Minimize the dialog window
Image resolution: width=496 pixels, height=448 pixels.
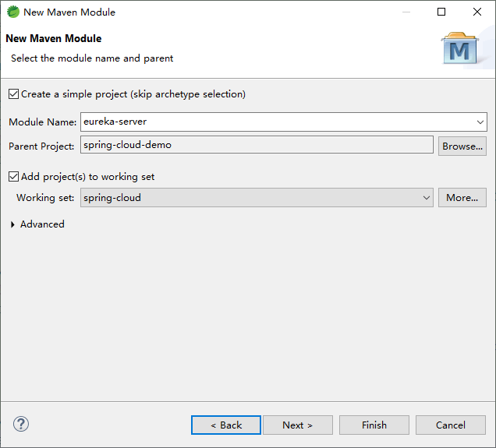406,12
